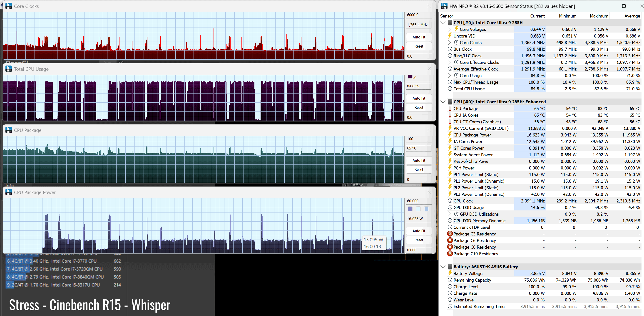Maximize the HWiNFO Sensor Status window

coord(624,6)
